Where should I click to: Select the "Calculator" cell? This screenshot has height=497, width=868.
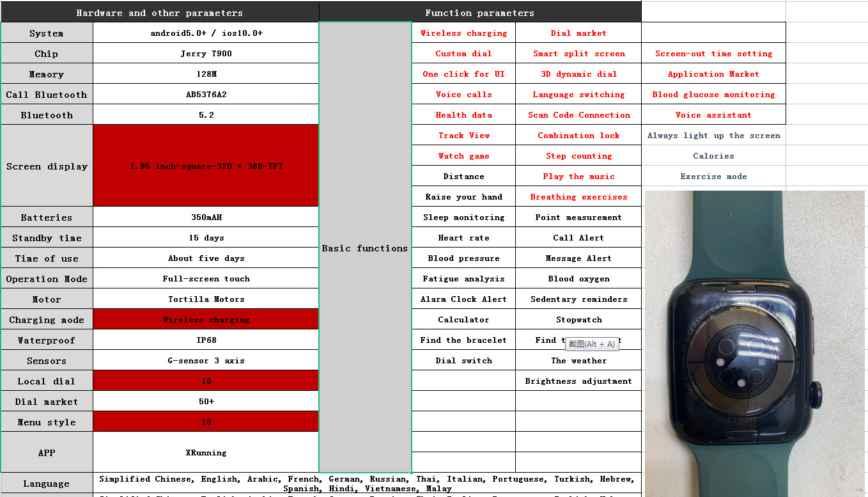click(x=463, y=320)
